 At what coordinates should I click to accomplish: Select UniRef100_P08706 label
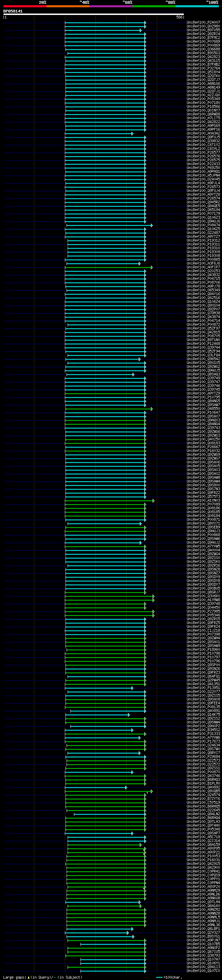[203, 283]
